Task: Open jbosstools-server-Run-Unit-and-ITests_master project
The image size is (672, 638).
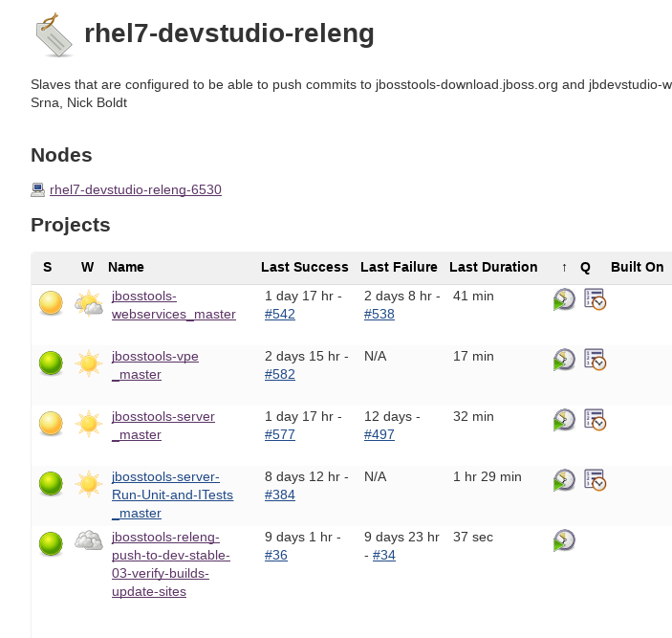Action: pos(172,495)
